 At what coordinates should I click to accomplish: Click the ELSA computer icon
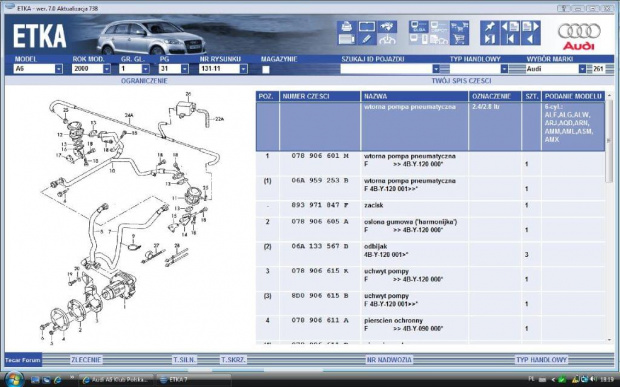(x=419, y=27)
